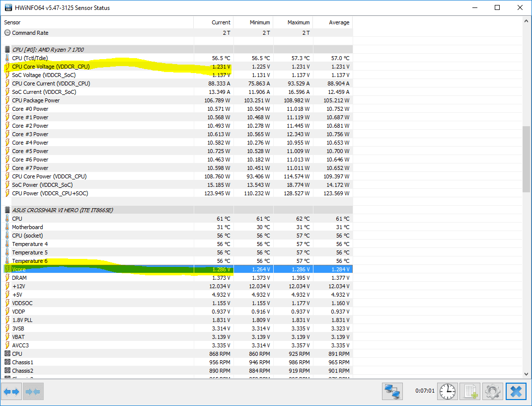The height and width of the screenshot is (406, 532).
Task: Click the 0:07:01 elapsed time display
Action: click(425, 391)
